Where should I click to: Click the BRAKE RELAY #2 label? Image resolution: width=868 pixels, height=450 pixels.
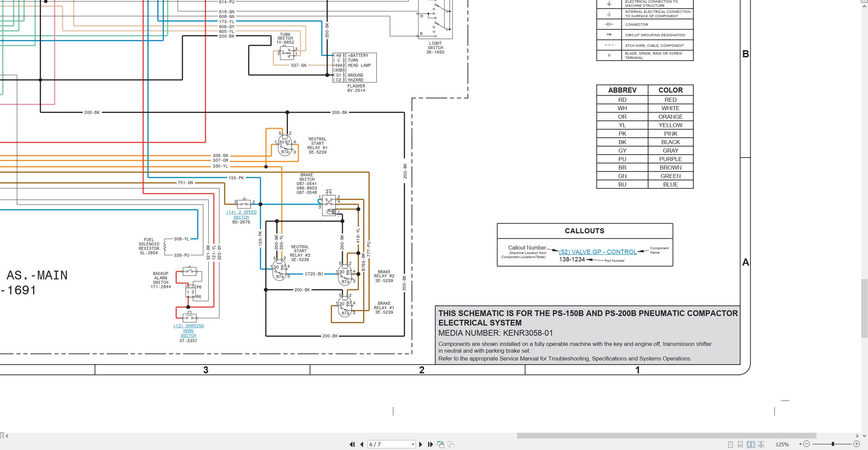click(x=384, y=276)
